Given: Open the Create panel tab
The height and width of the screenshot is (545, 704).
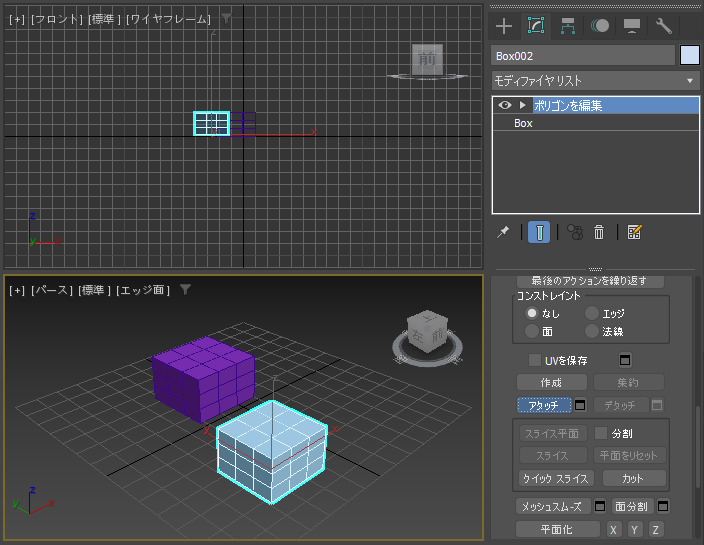Looking at the screenshot, I should click(x=504, y=26).
